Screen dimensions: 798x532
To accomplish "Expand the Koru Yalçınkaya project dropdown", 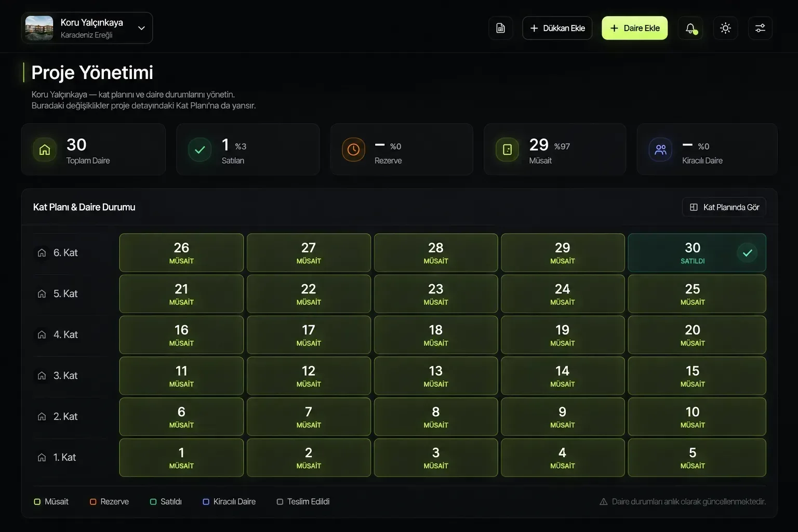I will (x=87, y=28).
